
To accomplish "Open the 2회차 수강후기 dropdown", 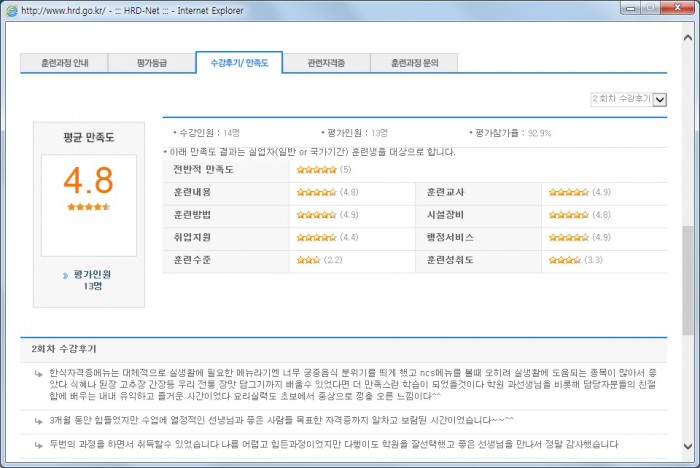I will pyautogui.click(x=659, y=100).
